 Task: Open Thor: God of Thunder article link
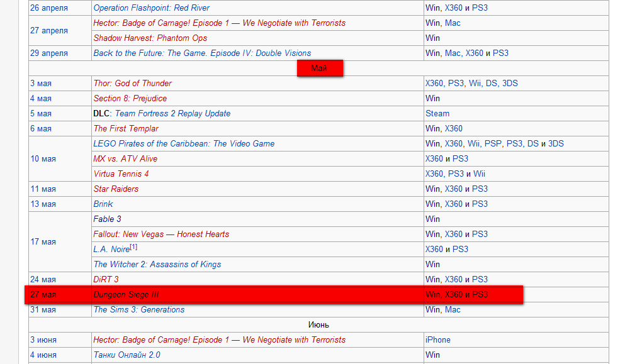pyautogui.click(x=132, y=84)
